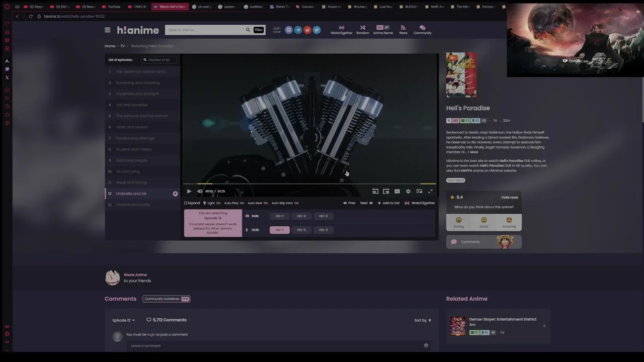Toggle Auto Next setting
The width and height of the screenshot is (644, 362).
click(258, 203)
